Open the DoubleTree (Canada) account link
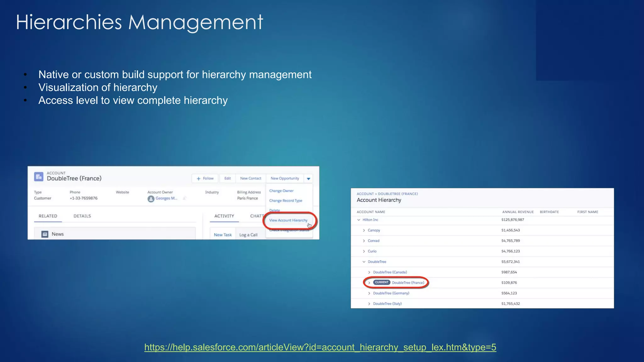Image resolution: width=644 pixels, height=362 pixels. coord(390,272)
